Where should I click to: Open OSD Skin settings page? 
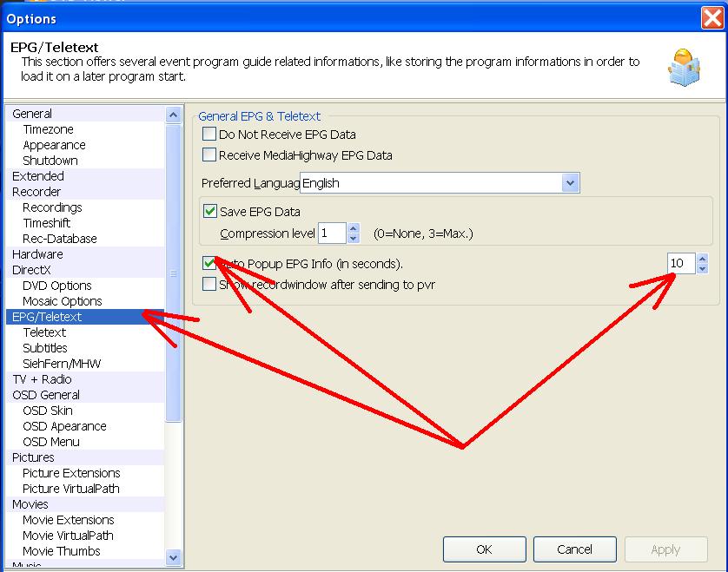(48, 411)
